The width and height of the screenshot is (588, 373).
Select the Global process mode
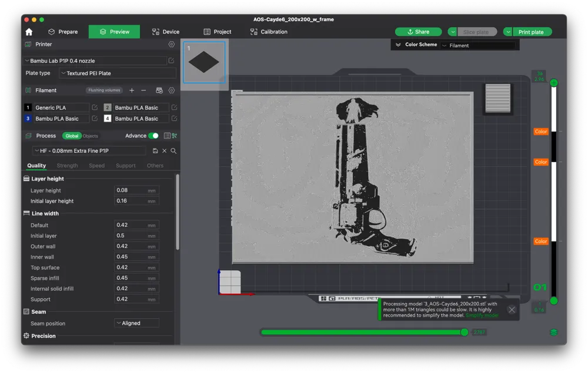(72, 136)
